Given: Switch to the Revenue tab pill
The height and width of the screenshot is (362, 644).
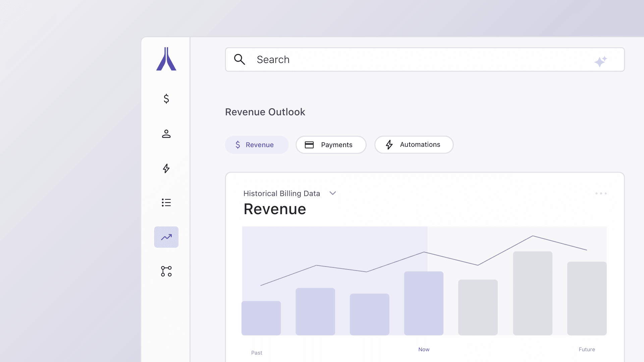Looking at the screenshot, I should coord(257,145).
